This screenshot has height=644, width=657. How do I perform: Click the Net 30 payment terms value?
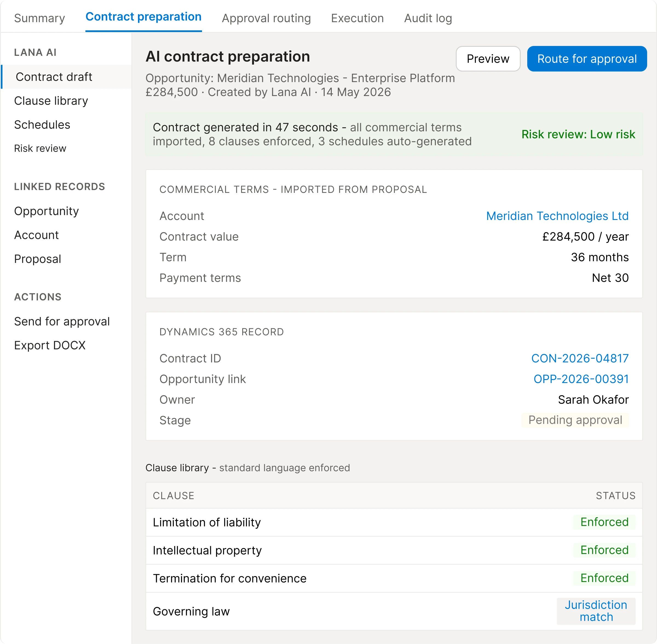click(610, 278)
